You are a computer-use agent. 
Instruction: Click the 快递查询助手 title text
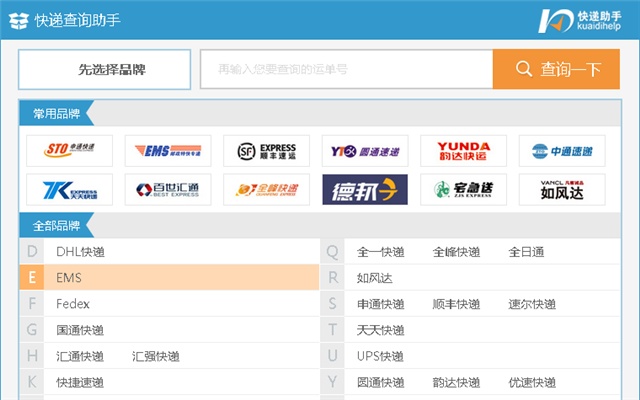pos(77,20)
